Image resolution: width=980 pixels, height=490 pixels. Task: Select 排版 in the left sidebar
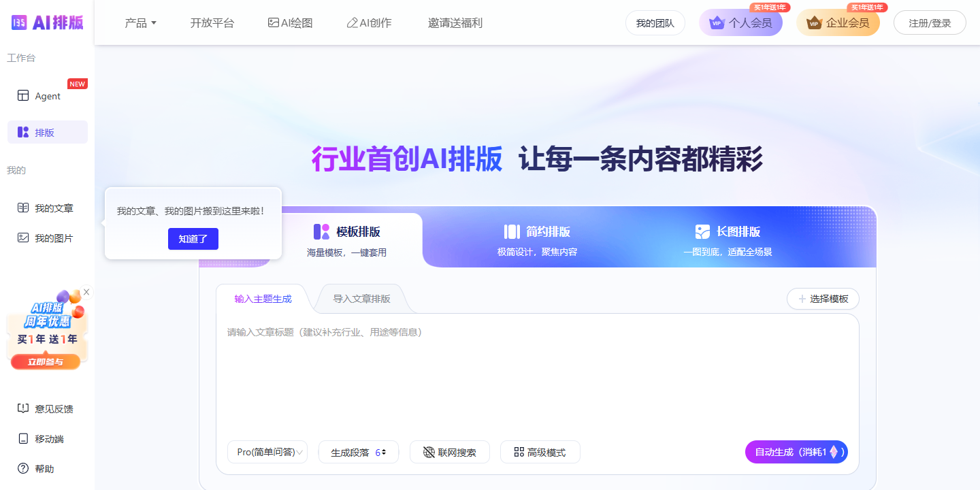(48, 132)
